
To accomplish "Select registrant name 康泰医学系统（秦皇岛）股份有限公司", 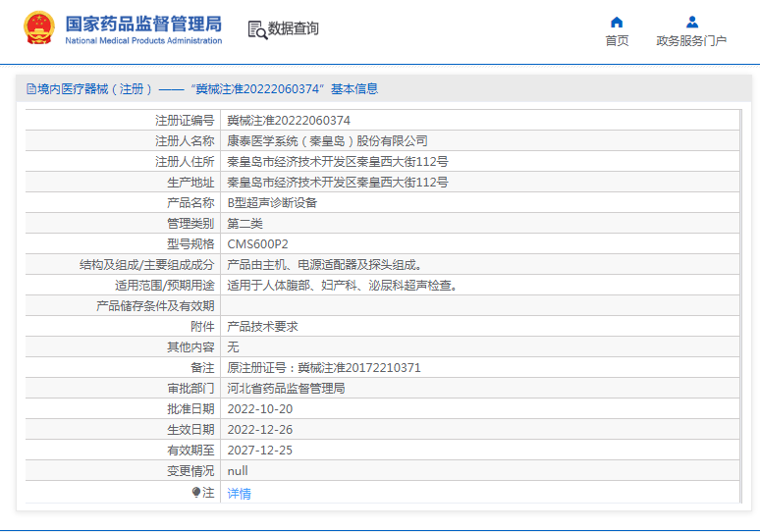I will (328, 141).
